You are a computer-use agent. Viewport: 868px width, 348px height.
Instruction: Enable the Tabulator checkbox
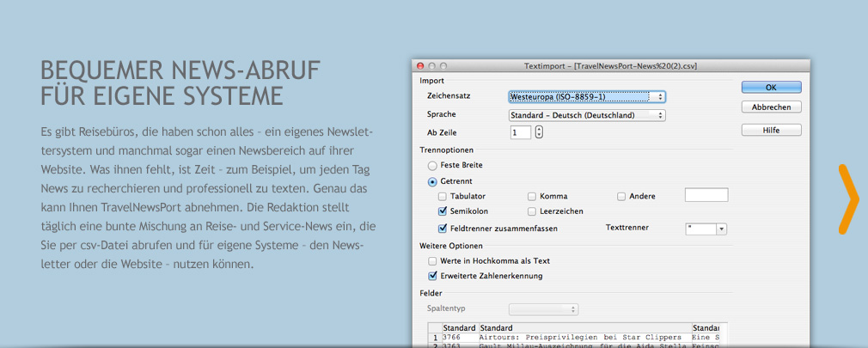click(x=443, y=197)
